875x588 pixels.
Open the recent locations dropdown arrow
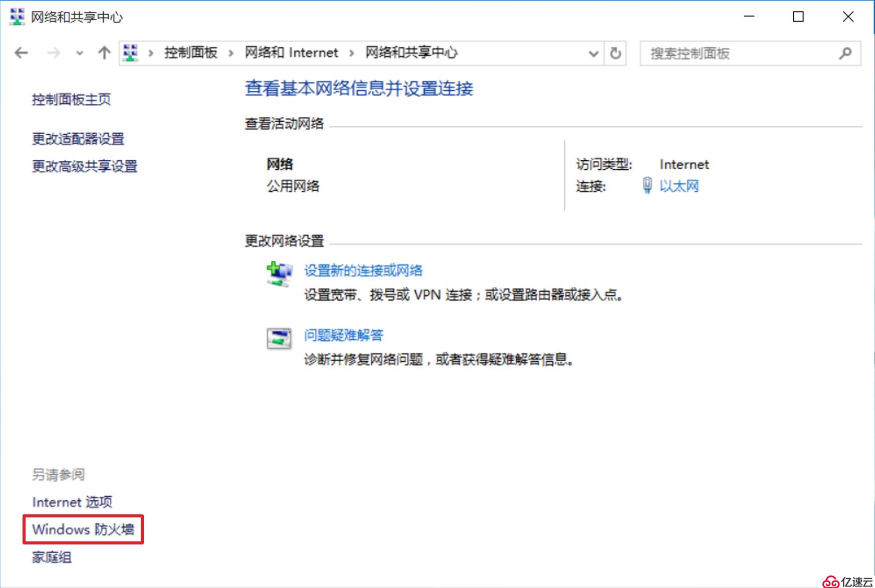pos(79,53)
